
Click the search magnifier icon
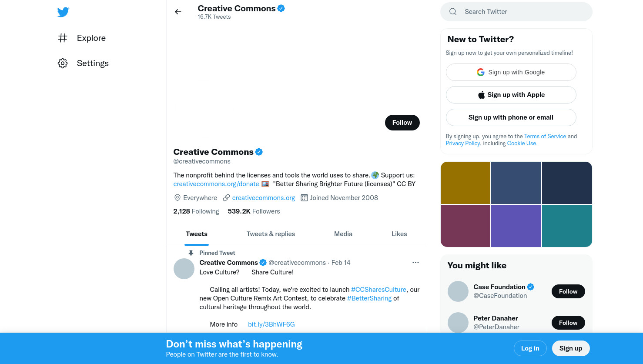click(453, 12)
